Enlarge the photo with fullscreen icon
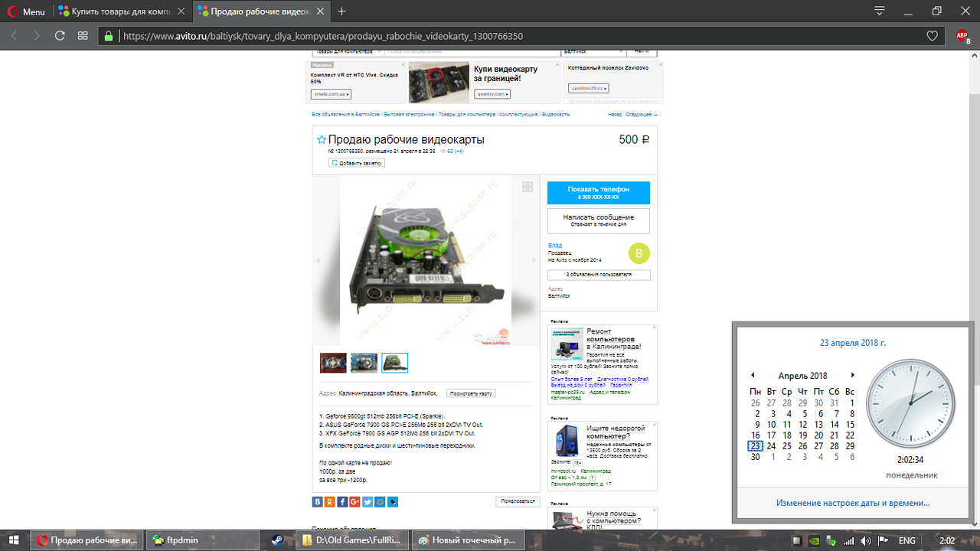This screenshot has width=980, height=551. click(528, 187)
